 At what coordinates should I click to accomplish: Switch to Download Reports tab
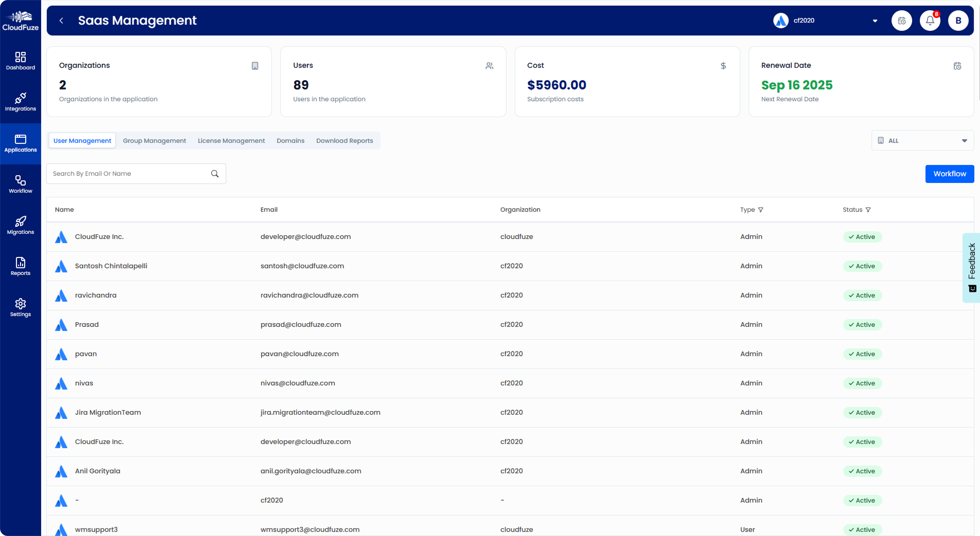tap(344, 141)
